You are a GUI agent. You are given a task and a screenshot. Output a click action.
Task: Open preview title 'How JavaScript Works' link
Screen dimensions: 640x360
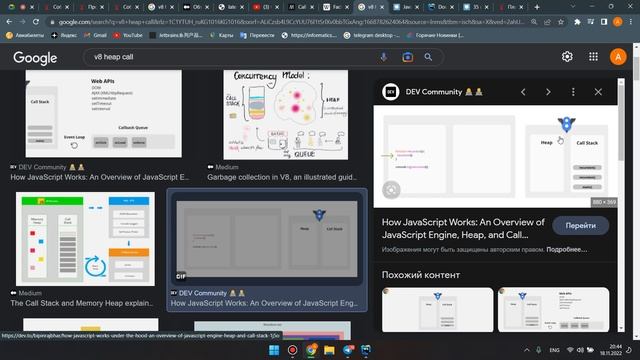click(463, 229)
